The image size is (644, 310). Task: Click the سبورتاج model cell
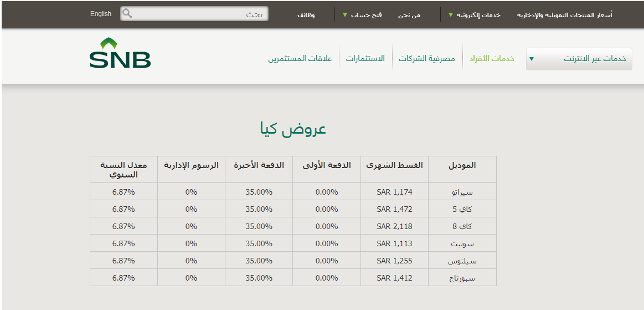coord(462,278)
